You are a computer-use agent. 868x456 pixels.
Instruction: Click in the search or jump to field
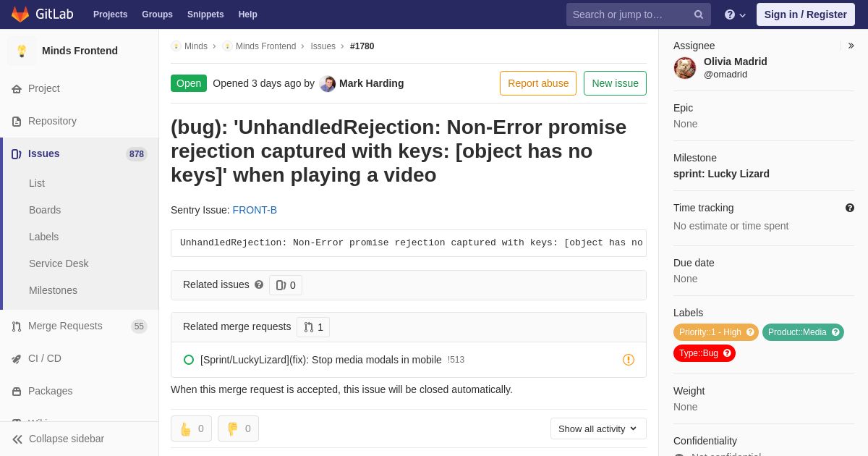pos(629,14)
